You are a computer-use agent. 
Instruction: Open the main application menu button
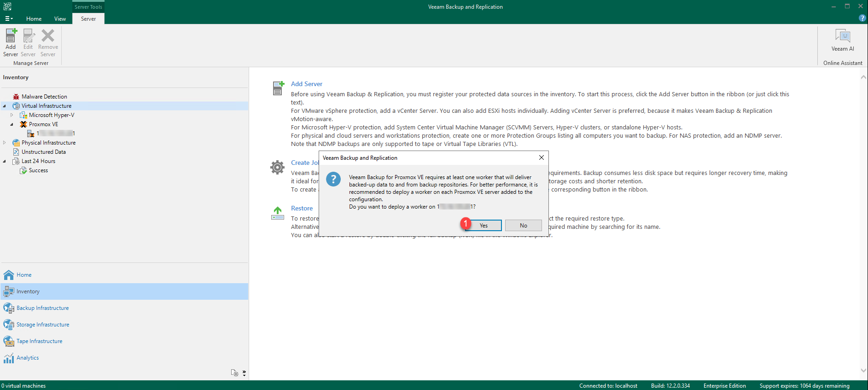[9, 19]
